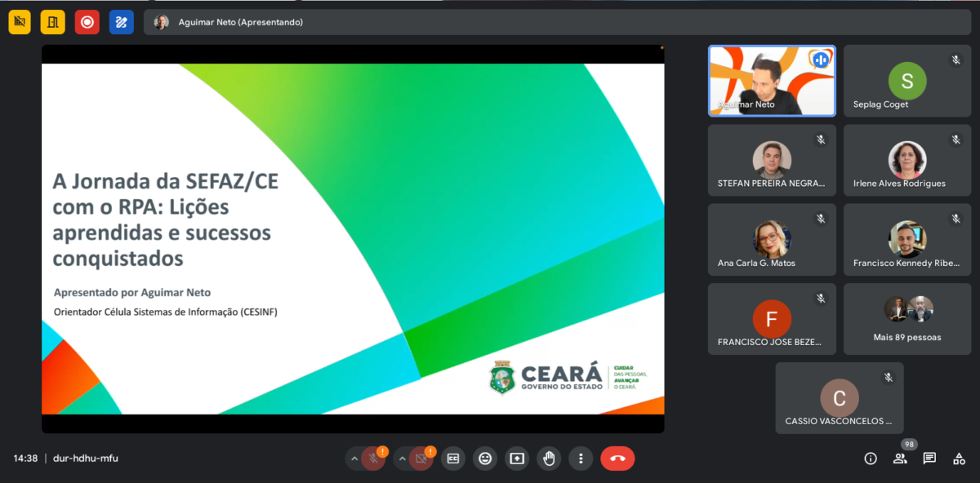Send an emoji reaction
Viewport: 980px width, 483px height.
[485, 459]
